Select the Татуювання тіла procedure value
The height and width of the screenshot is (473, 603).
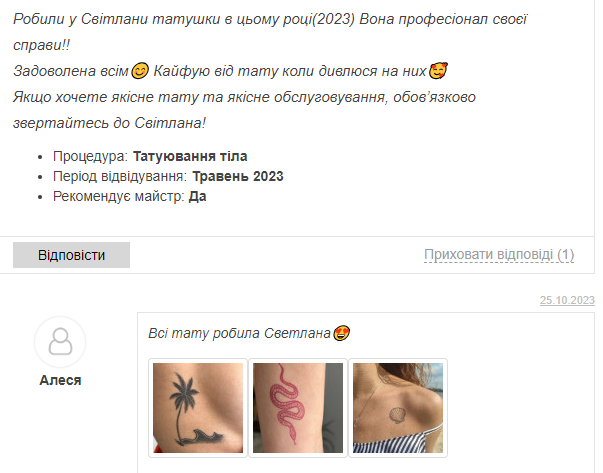click(190, 157)
